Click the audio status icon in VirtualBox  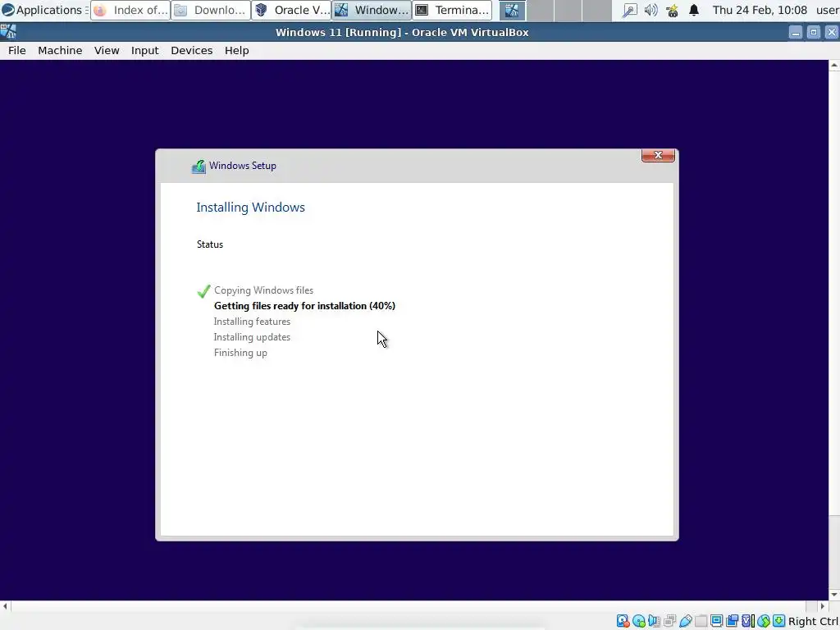654,621
